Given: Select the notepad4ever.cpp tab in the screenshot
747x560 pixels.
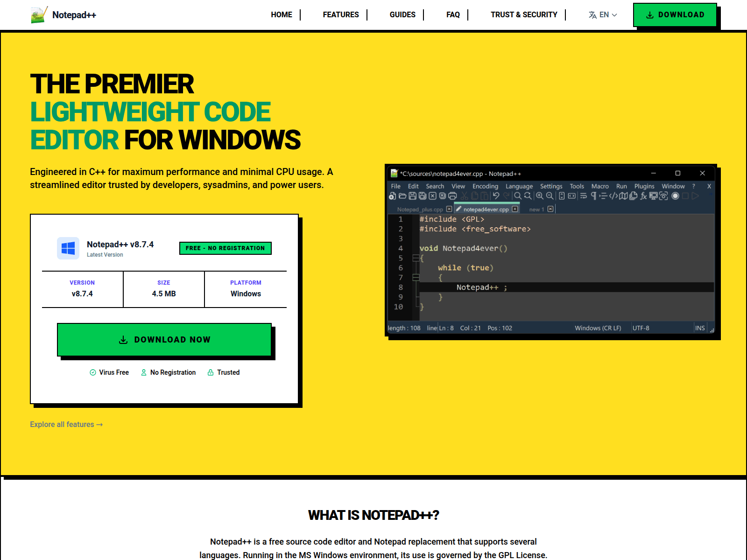Looking at the screenshot, I should coord(486,209).
